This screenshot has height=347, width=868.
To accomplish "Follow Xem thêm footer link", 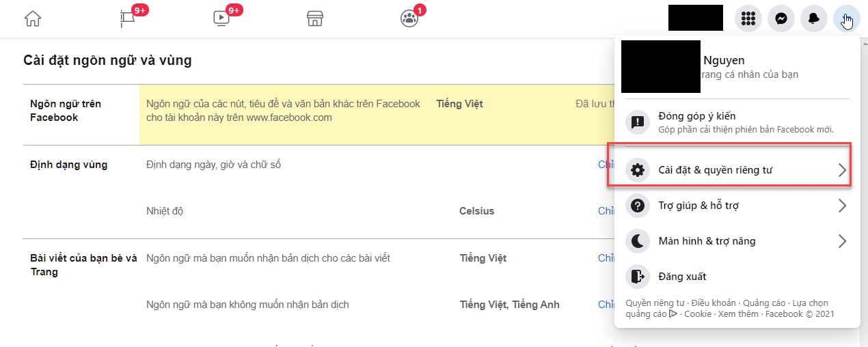I will tap(738, 314).
